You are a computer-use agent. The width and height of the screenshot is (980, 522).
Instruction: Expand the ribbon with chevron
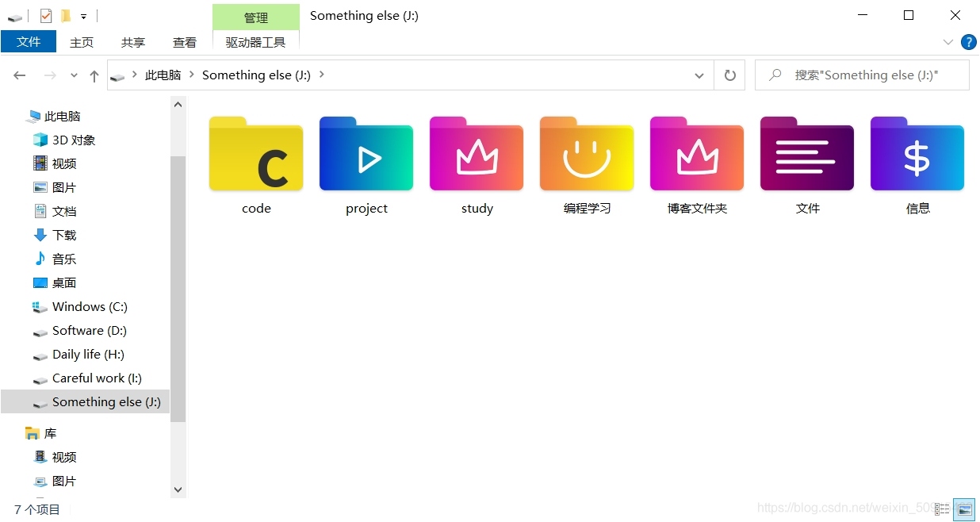coord(948,42)
